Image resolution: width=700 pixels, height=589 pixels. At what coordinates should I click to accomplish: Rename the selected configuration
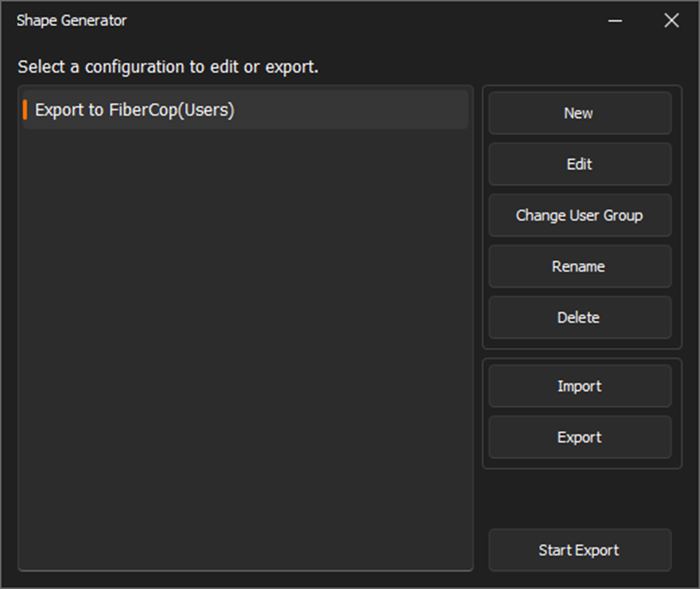pos(580,266)
